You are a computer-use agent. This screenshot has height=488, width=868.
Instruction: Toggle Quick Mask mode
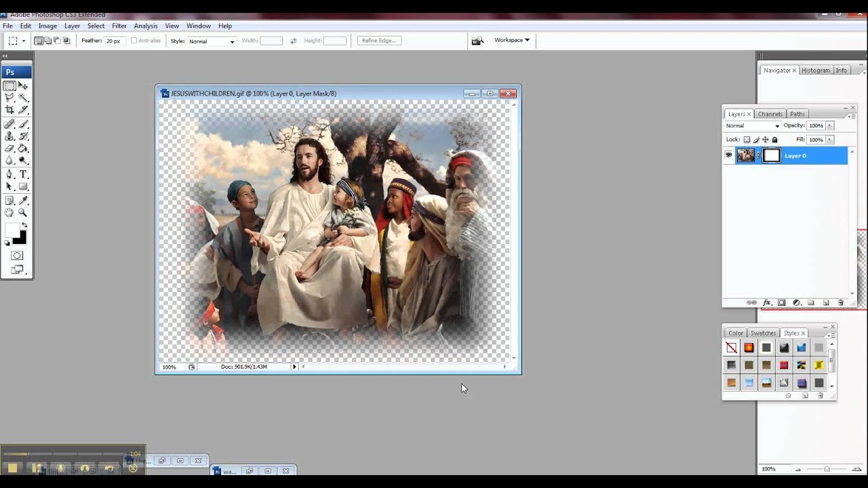(x=17, y=256)
